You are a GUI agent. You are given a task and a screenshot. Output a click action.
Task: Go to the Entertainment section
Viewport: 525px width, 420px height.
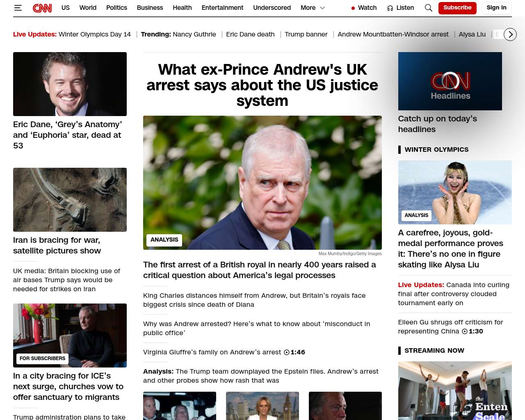tap(222, 8)
